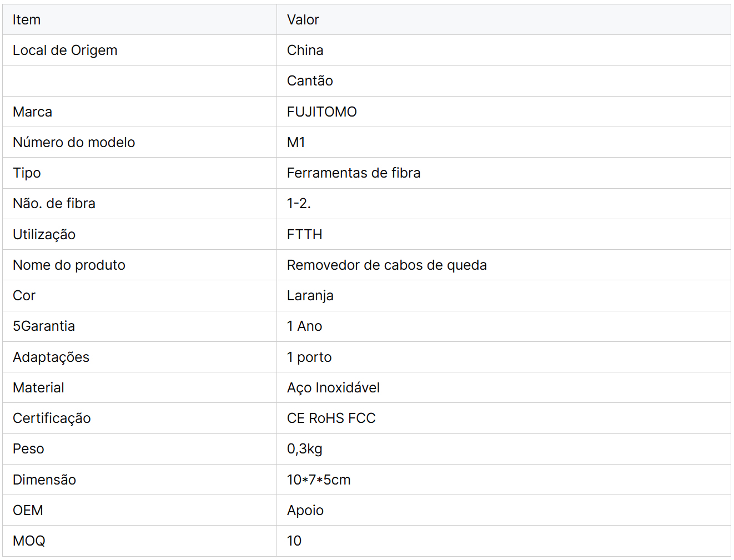The width and height of the screenshot is (734, 560).
Task: Click 'Removedor de cabos de queda' text
Action: click(x=386, y=265)
